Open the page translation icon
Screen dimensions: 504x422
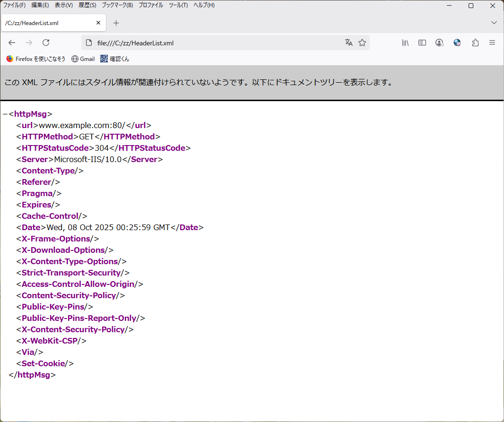click(349, 43)
